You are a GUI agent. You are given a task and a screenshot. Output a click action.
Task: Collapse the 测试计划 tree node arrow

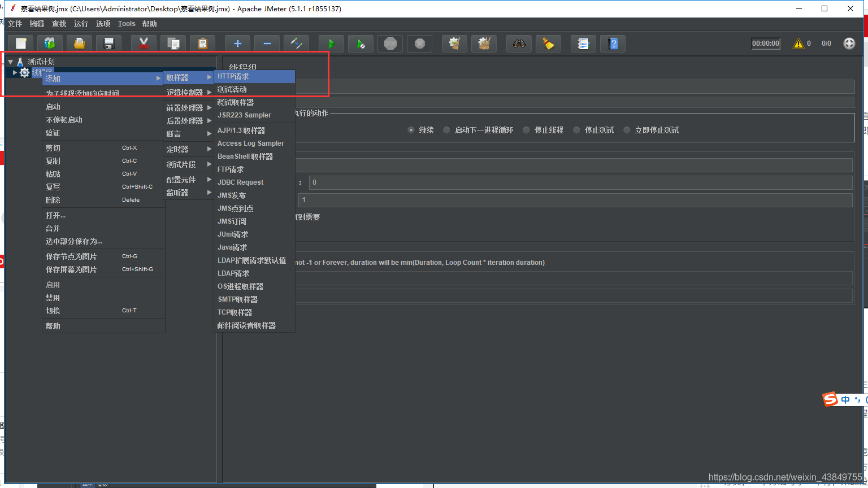coord(10,62)
